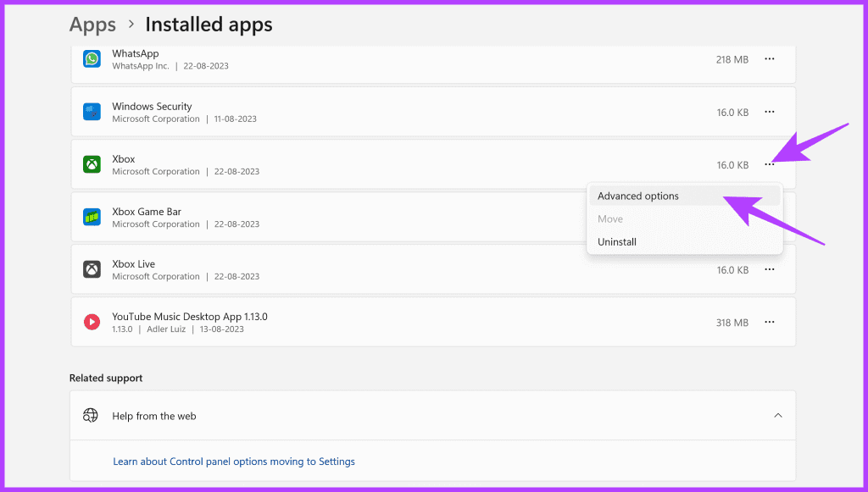The image size is (868, 492).
Task: Click the Adler Luiz publisher text
Action: [166, 329]
